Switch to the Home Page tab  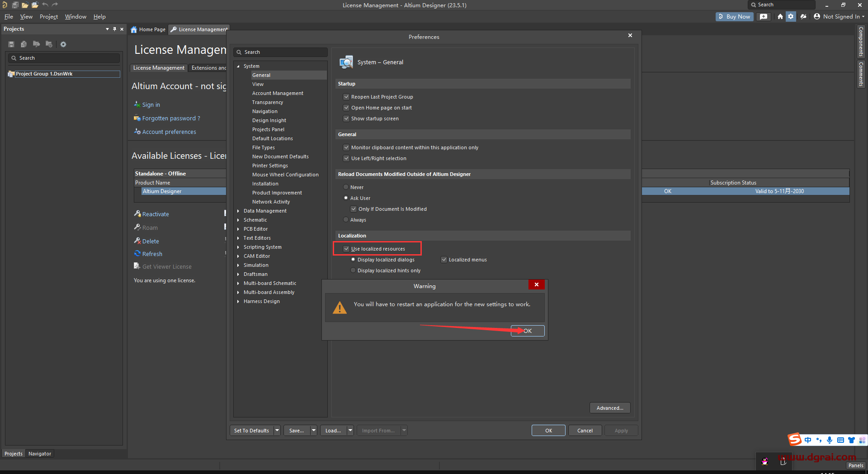[148, 29]
